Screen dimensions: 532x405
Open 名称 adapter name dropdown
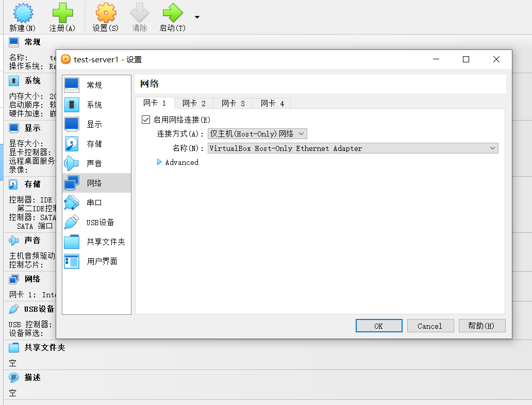tap(353, 148)
